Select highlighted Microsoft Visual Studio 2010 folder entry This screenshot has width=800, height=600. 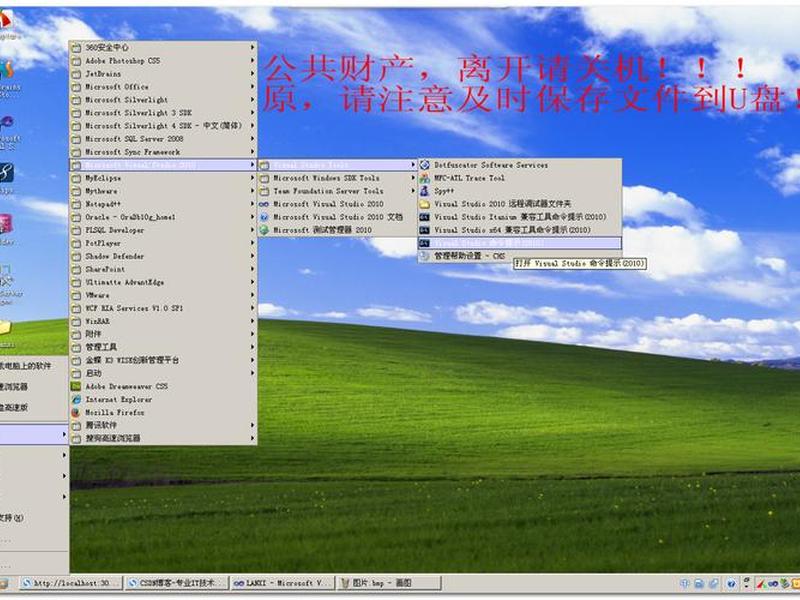click(163, 165)
